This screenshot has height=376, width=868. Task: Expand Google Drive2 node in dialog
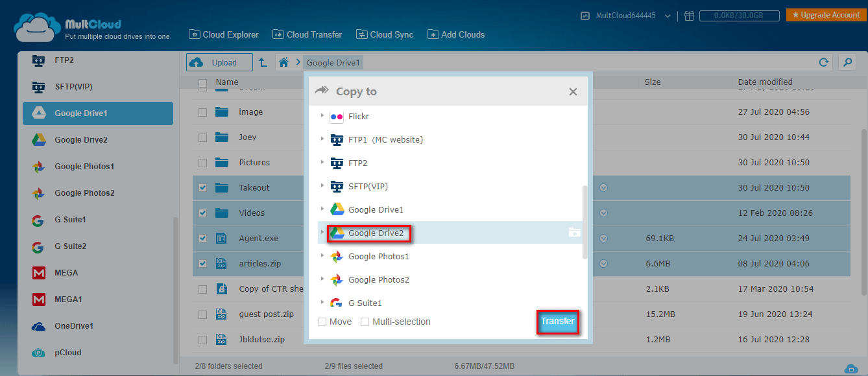pos(322,233)
